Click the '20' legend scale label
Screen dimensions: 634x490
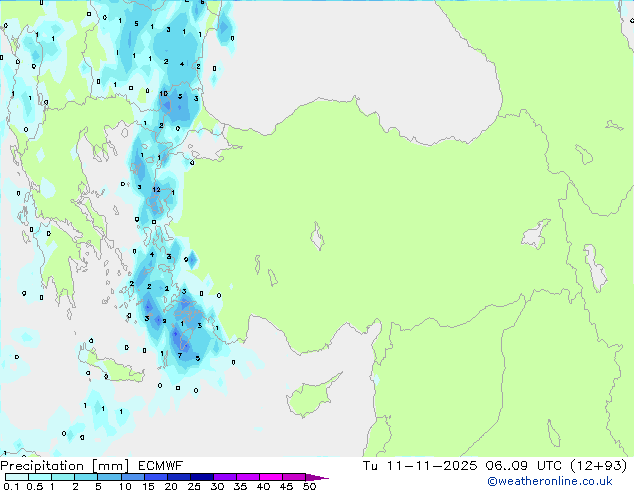pyautogui.click(x=171, y=486)
